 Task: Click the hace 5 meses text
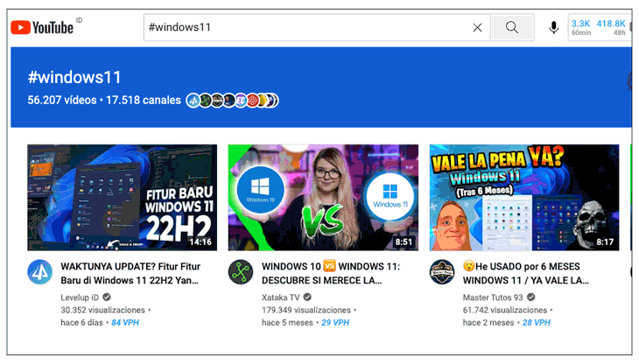coord(287,323)
